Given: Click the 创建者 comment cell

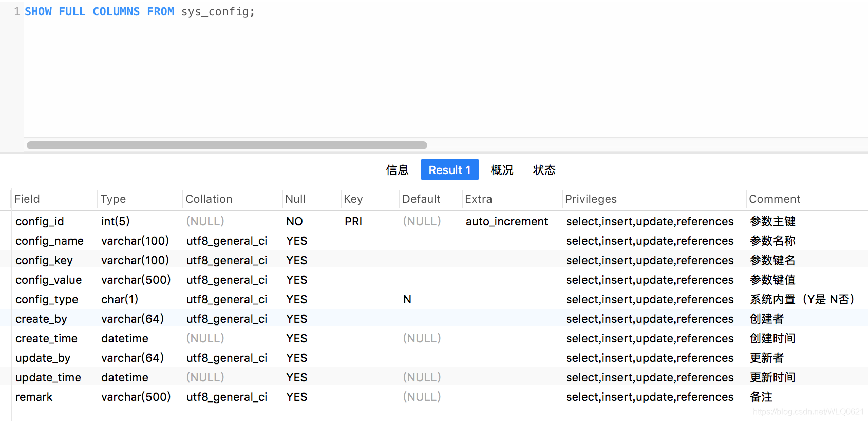Looking at the screenshot, I should [x=767, y=319].
